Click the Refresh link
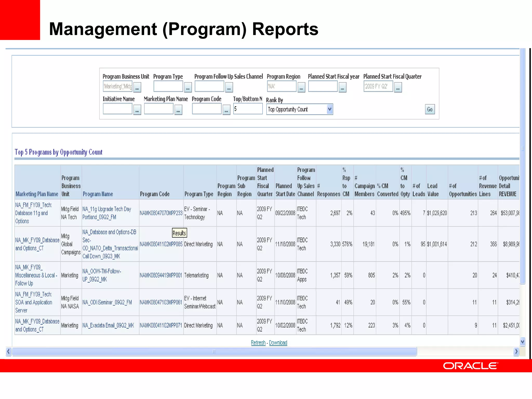 click(258, 343)
